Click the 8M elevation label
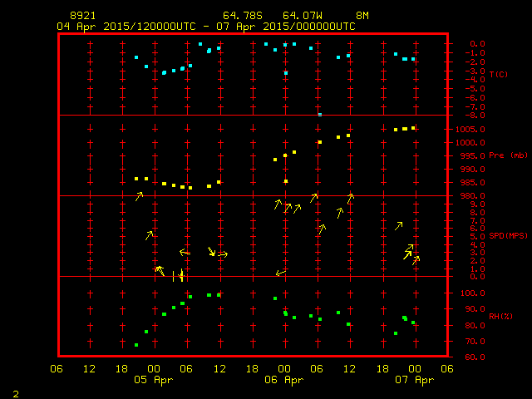 [362, 16]
